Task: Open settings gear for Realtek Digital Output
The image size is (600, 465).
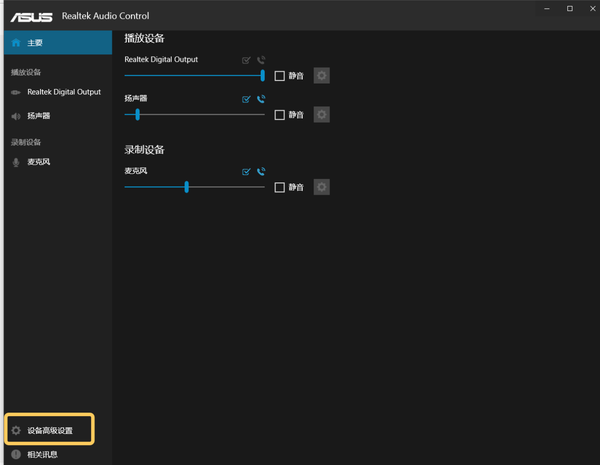Action: click(x=321, y=75)
